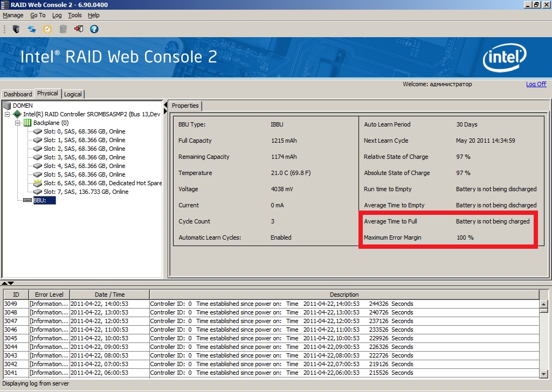Click the Slot 4 drive icon

tap(38, 166)
